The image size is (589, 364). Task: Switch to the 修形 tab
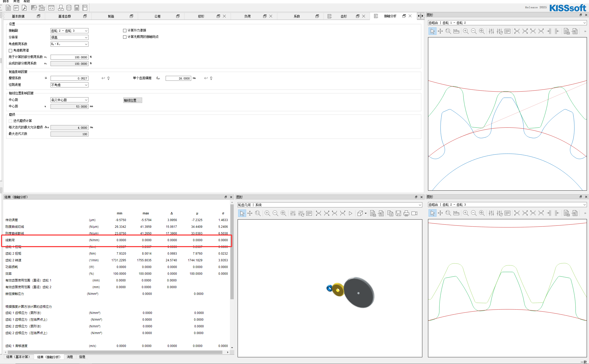pyautogui.click(x=201, y=16)
